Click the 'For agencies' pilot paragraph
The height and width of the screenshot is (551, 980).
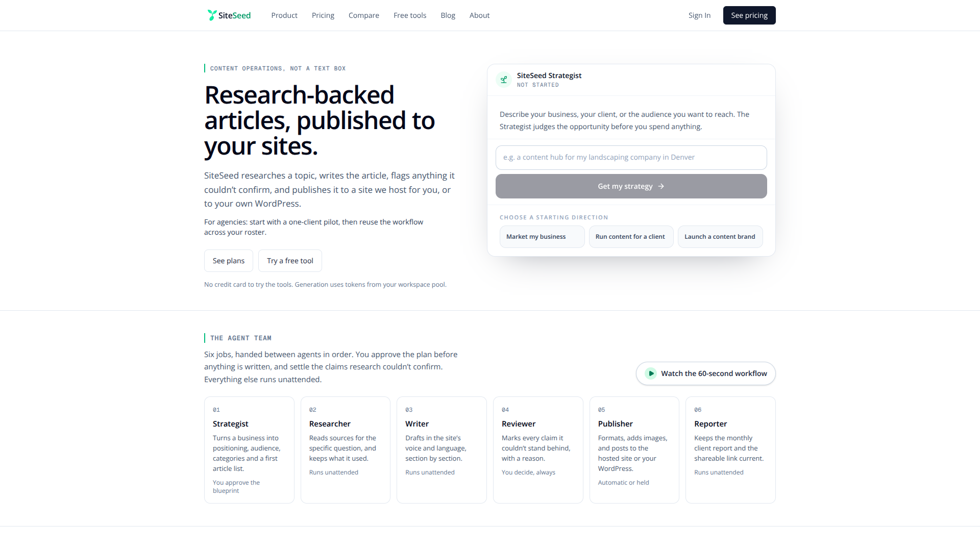(314, 227)
